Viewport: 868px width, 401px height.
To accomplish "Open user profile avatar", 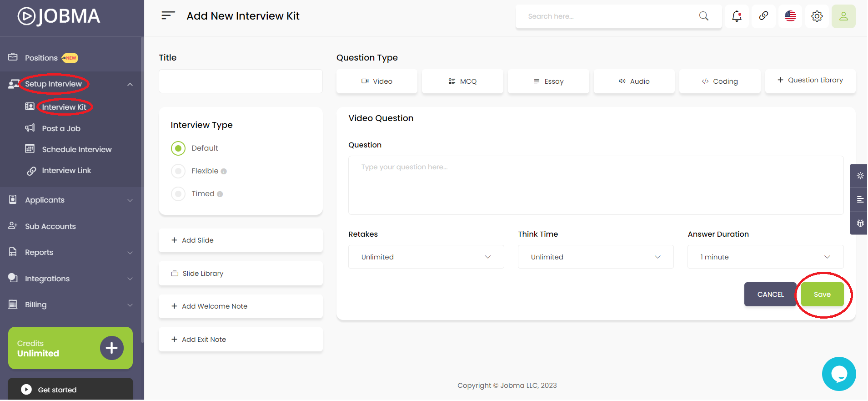I will (843, 16).
